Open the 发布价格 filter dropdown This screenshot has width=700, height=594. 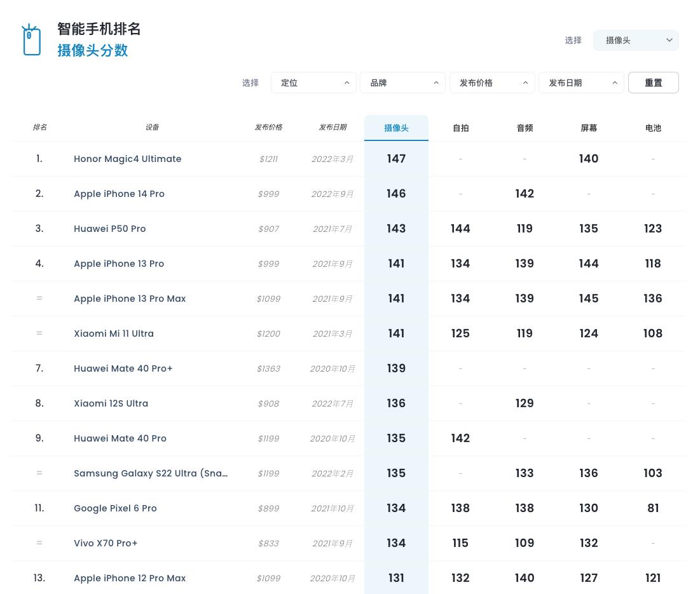492,83
